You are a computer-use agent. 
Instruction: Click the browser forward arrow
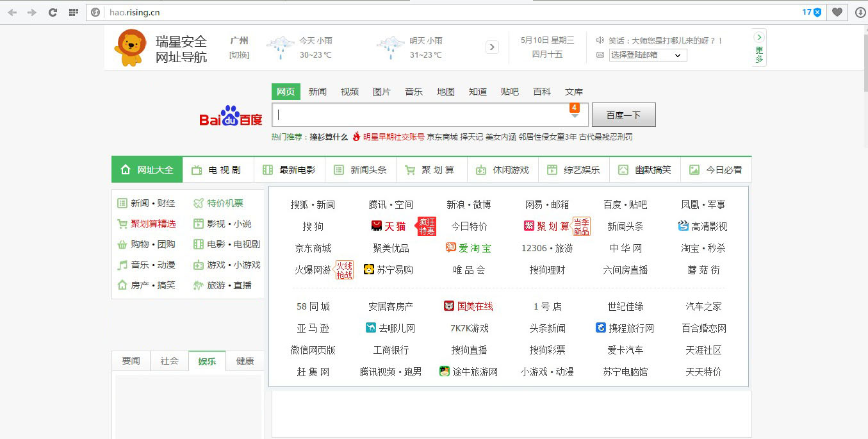31,12
